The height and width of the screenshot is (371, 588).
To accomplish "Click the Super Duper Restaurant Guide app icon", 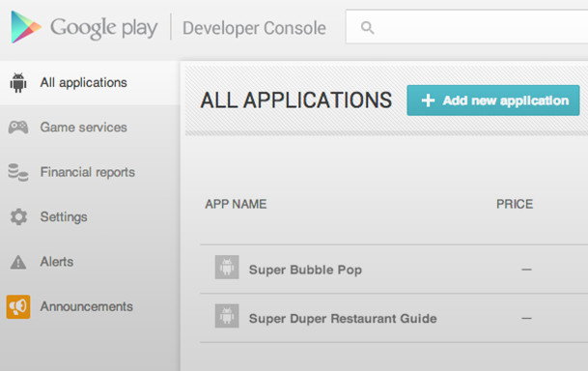I will pyautogui.click(x=227, y=316).
